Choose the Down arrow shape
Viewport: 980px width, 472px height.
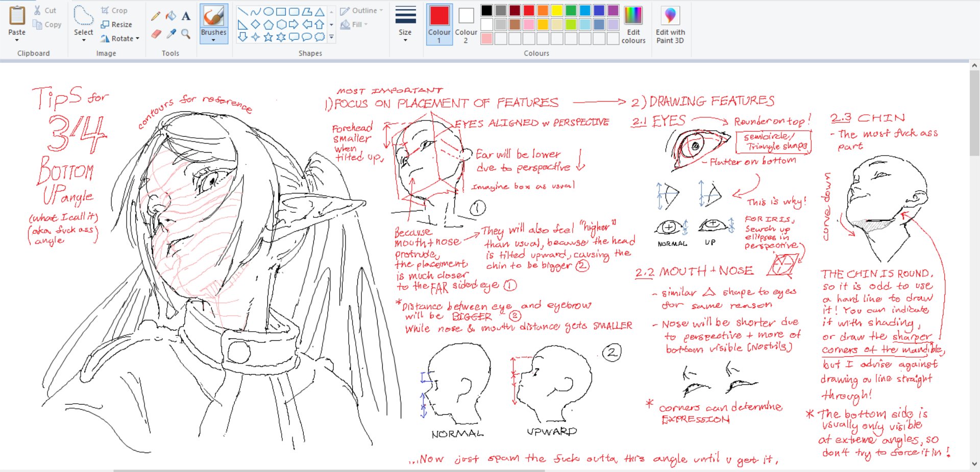(243, 37)
